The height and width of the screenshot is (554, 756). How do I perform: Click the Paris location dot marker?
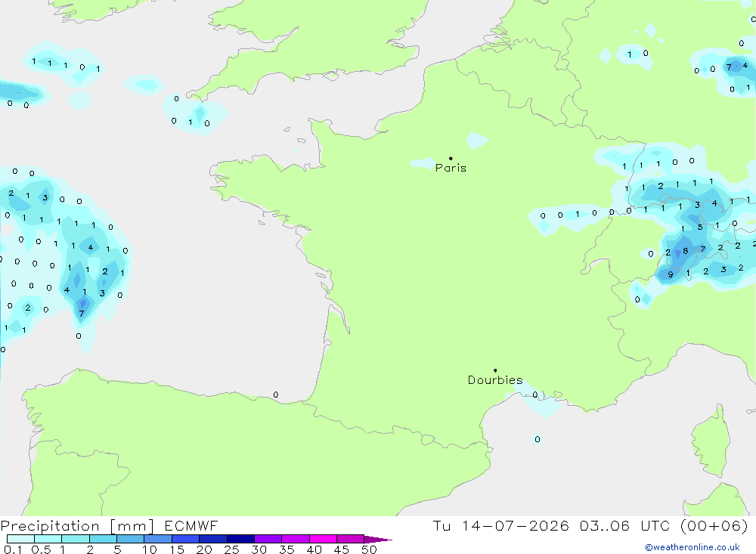(451, 158)
